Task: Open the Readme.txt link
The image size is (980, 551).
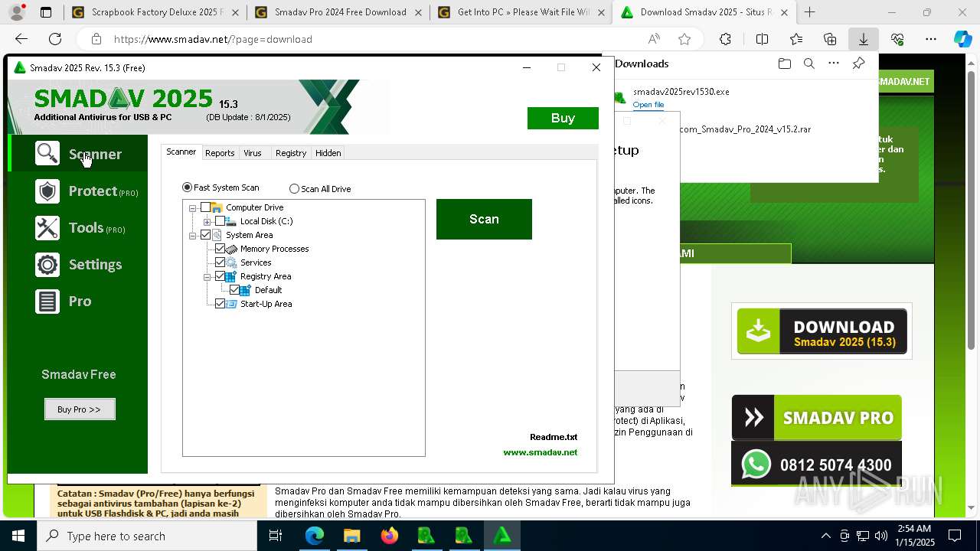Action: click(x=554, y=437)
